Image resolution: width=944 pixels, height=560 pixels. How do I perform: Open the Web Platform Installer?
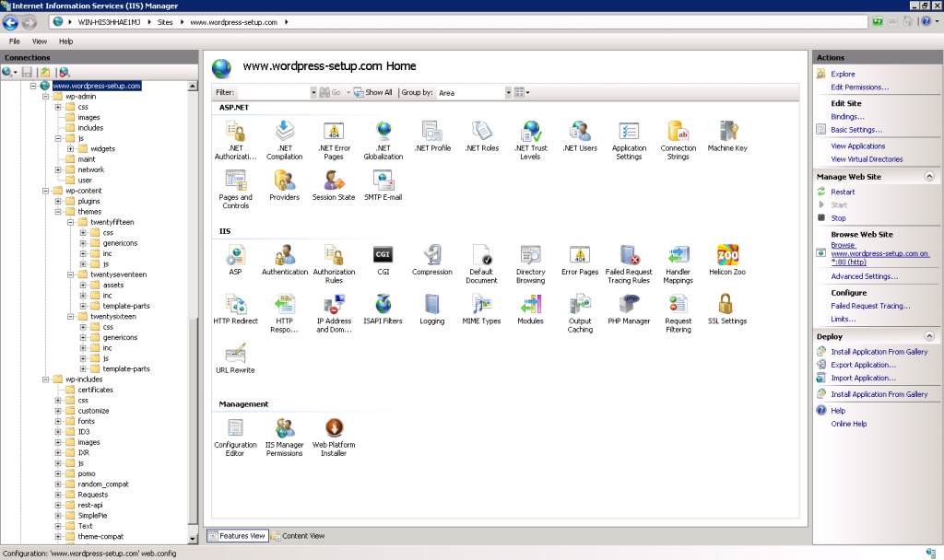tap(334, 437)
